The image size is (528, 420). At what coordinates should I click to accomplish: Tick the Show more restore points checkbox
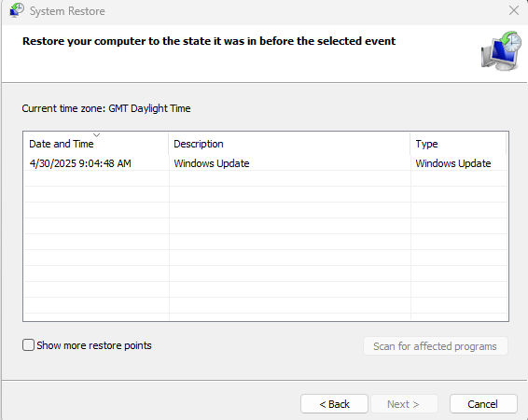[x=28, y=345]
